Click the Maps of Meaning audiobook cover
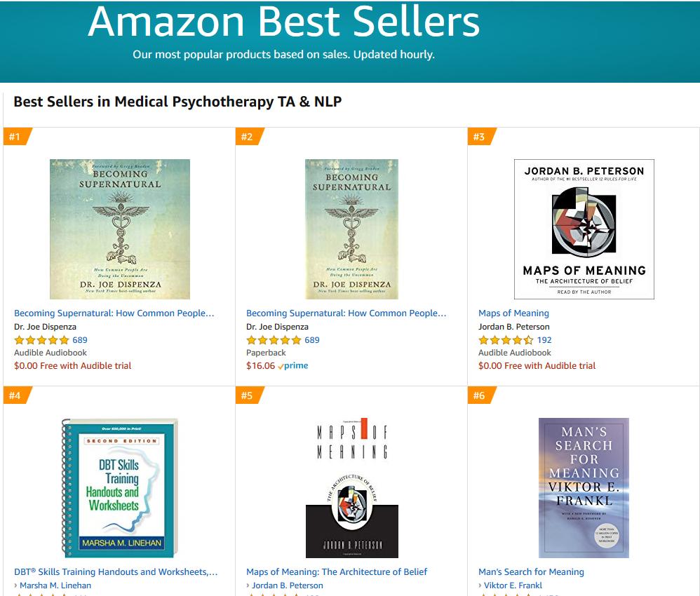Image resolution: width=700 pixels, height=596 pixels. click(584, 229)
